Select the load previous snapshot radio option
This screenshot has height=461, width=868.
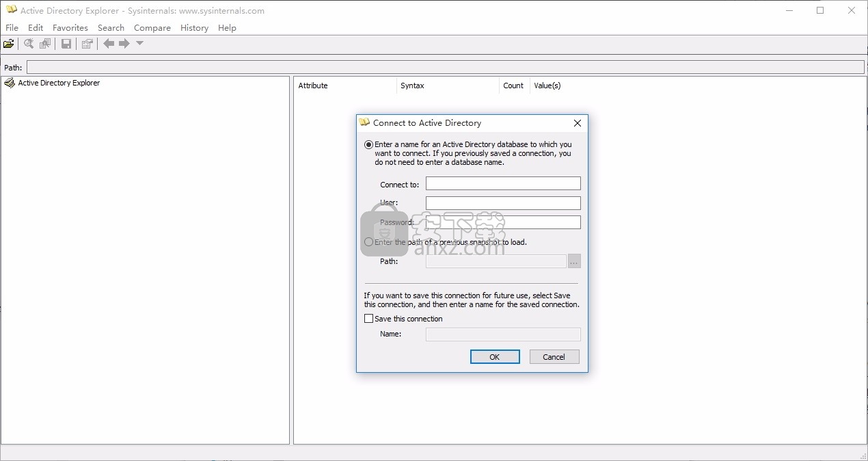pos(369,242)
